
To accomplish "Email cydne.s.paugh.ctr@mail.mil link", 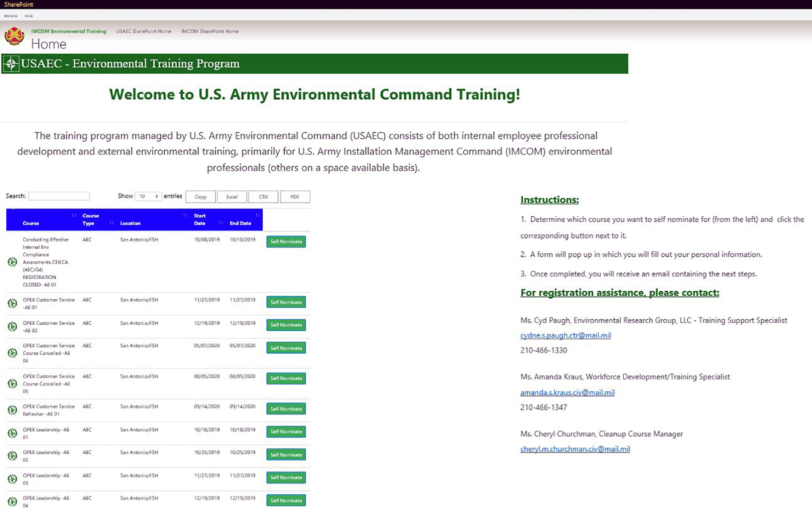I will tap(565, 335).
